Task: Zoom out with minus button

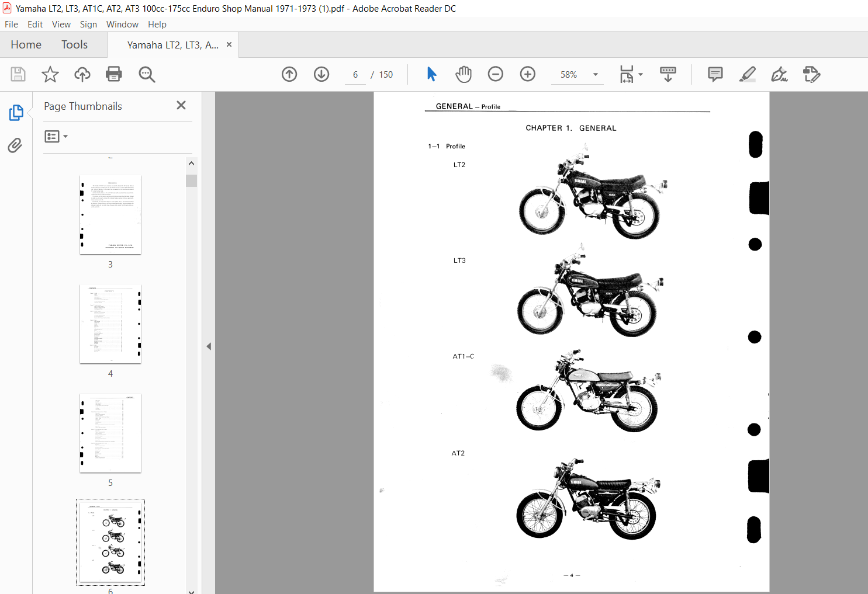Action: click(496, 74)
